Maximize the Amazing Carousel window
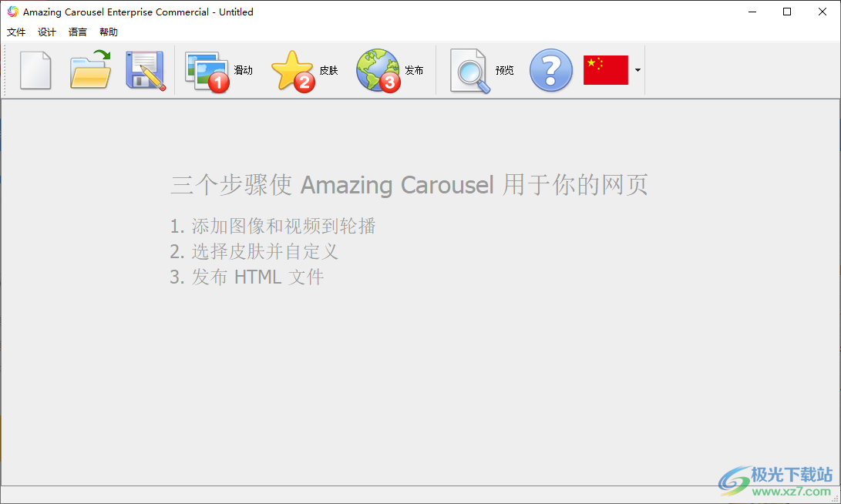Image resolution: width=841 pixels, height=504 pixels. click(x=787, y=12)
